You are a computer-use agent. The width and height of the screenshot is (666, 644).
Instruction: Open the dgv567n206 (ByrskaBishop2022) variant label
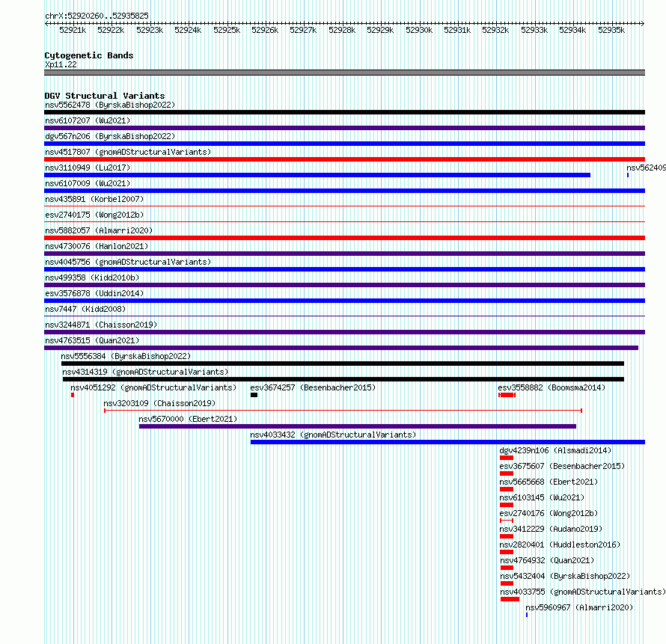[x=110, y=136]
